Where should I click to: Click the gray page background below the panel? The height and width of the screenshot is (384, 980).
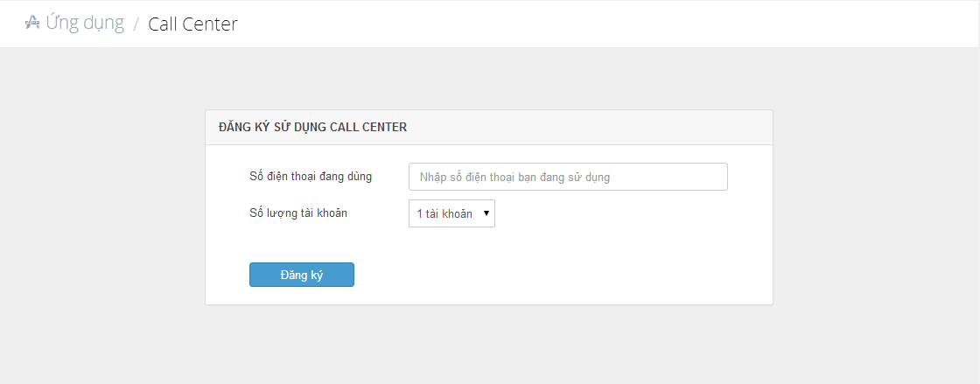pos(489,345)
